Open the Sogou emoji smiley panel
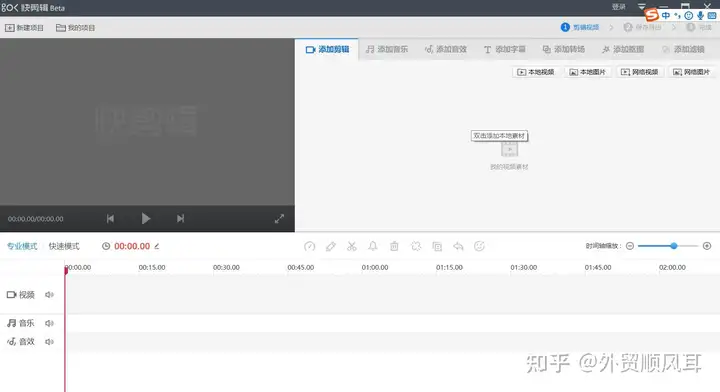The height and width of the screenshot is (392, 720). (x=688, y=16)
